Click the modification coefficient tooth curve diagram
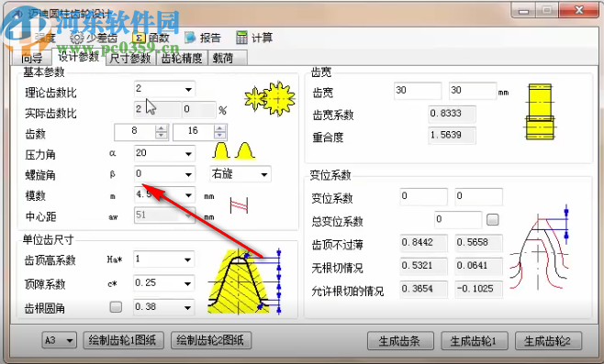The height and width of the screenshot is (364, 604). click(x=540, y=248)
